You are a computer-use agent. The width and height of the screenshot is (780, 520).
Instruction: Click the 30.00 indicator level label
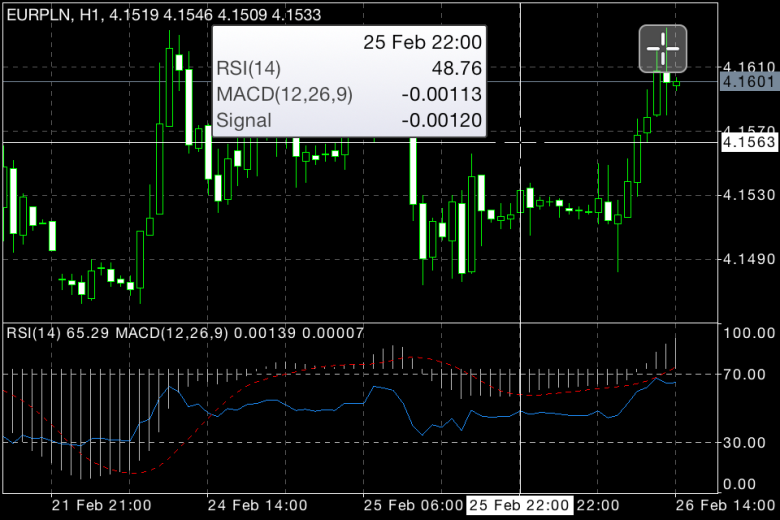(x=745, y=442)
